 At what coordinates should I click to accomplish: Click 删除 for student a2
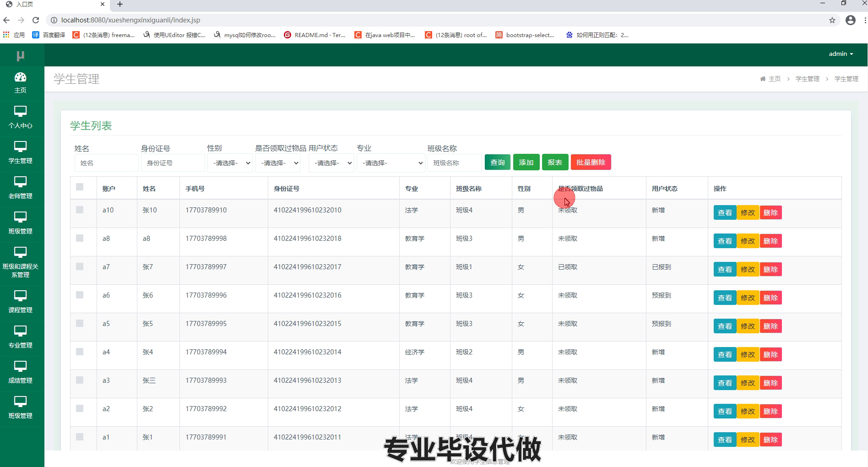[x=770, y=411]
